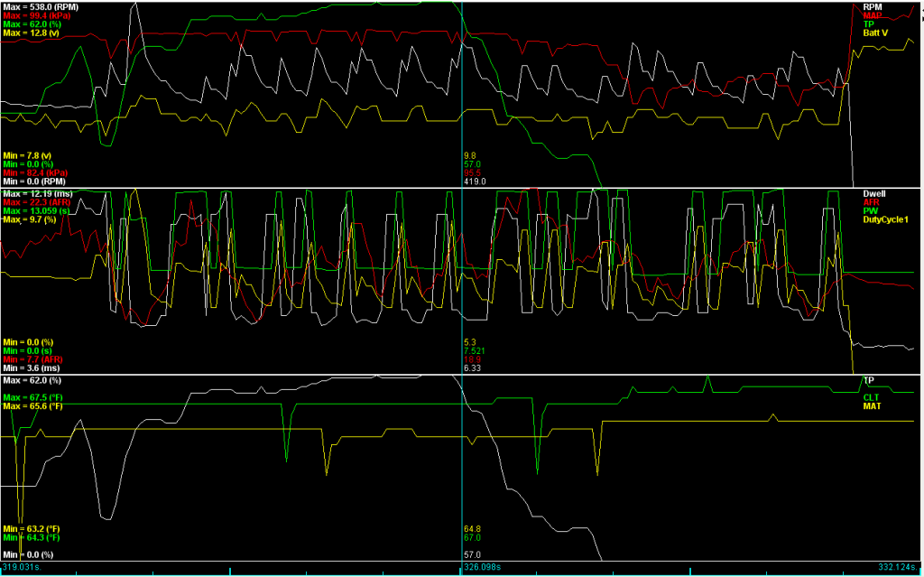Image resolution: width=924 pixels, height=577 pixels.
Task: Click the Batt V legend label
Action: (875, 33)
